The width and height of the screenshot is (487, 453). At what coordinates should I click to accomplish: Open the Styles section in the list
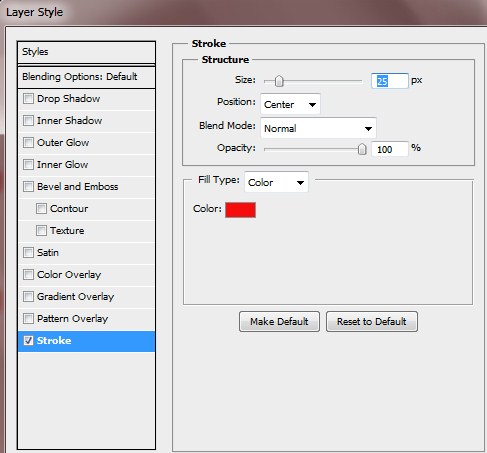tap(86, 52)
